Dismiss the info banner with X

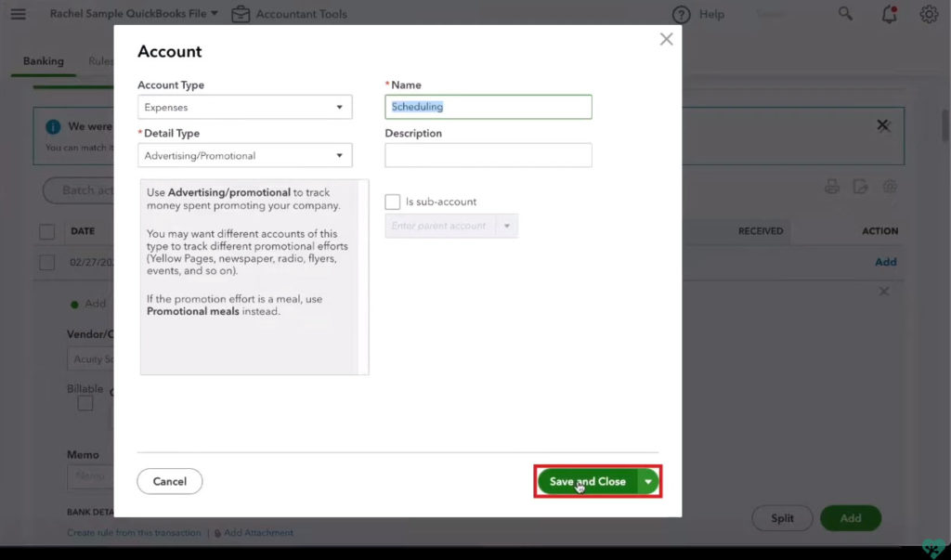coord(883,125)
